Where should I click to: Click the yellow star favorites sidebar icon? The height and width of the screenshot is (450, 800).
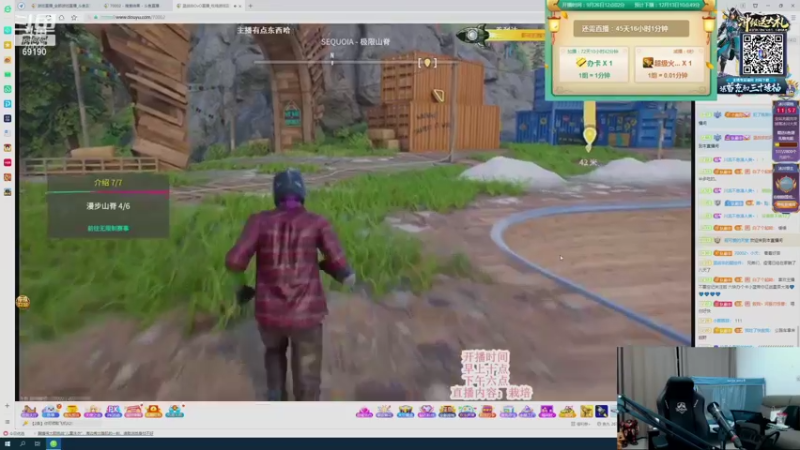coord(8,45)
